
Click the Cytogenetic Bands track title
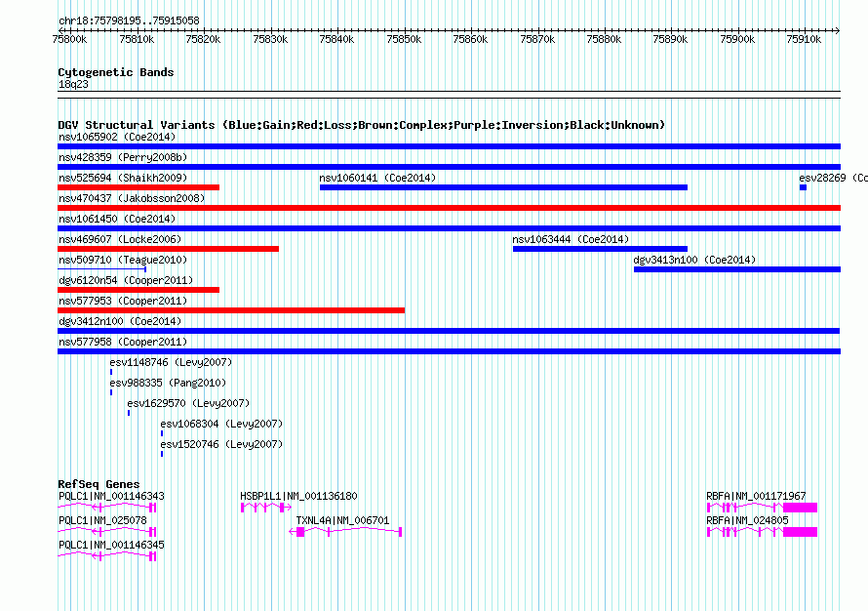click(116, 72)
